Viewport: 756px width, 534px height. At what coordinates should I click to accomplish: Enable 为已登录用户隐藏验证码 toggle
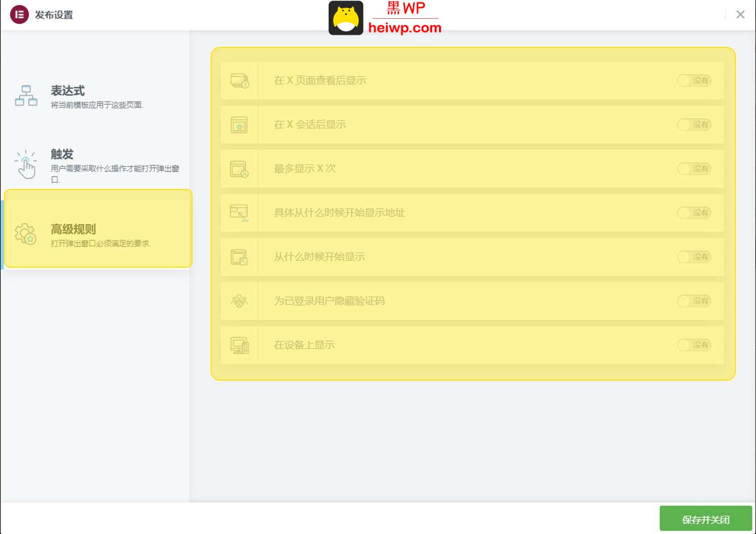[694, 301]
